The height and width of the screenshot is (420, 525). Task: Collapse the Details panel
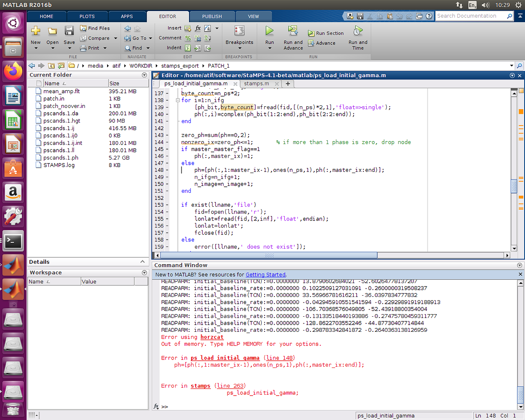(142, 262)
